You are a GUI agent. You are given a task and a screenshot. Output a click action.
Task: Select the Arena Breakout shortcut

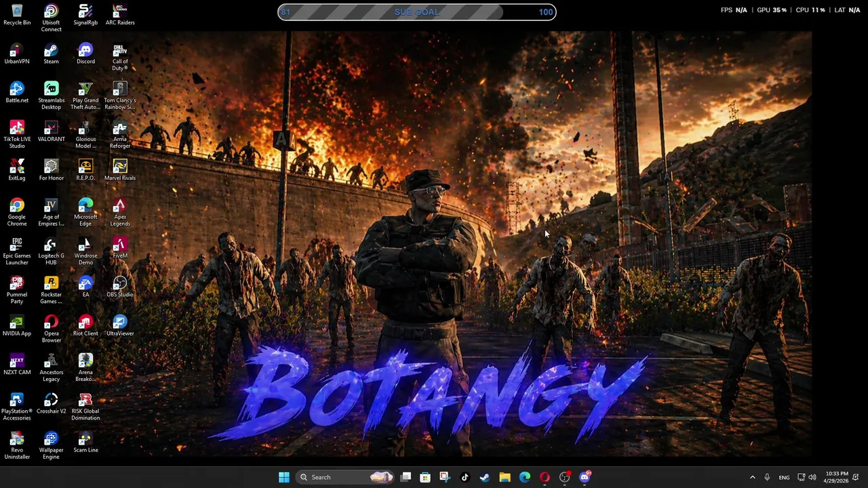pos(85,367)
